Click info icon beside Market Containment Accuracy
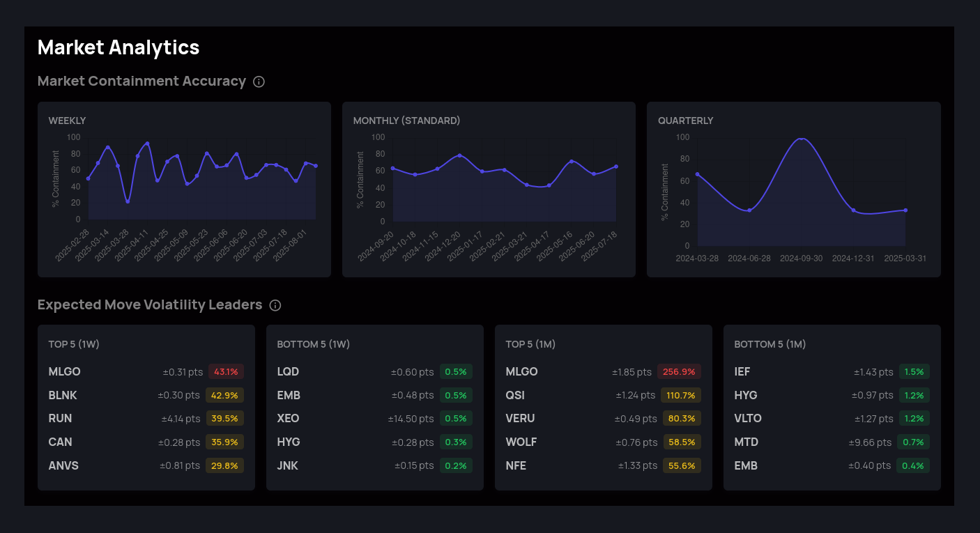This screenshot has width=980, height=533. [x=259, y=82]
